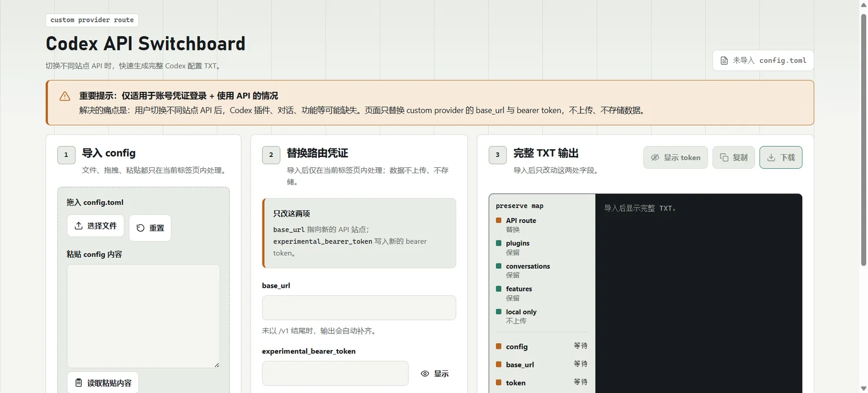Focus the base_url input field

(359, 308)
